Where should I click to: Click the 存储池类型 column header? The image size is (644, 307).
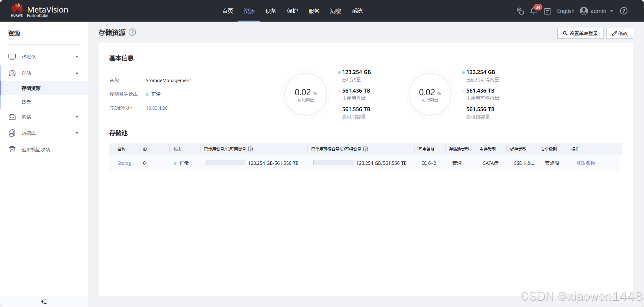tap(459, 149)
